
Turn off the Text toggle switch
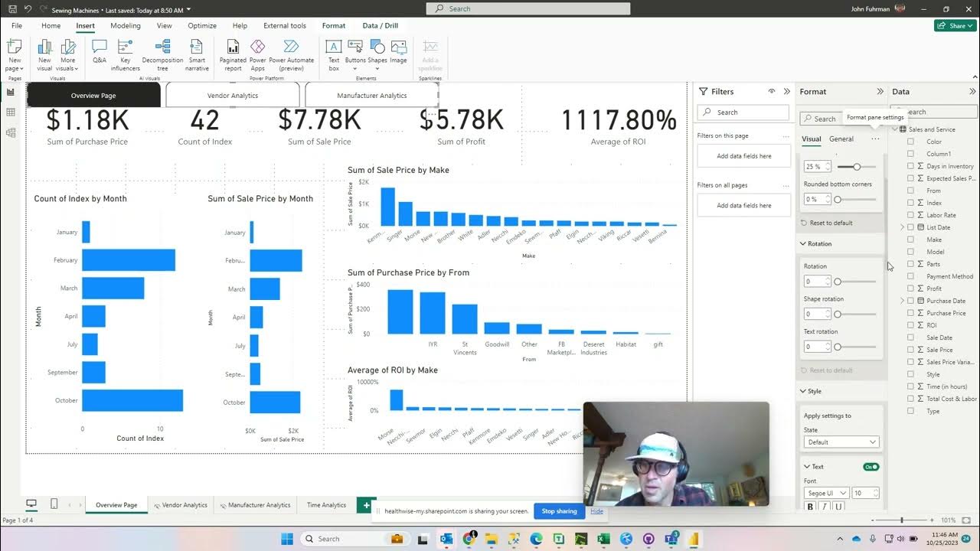click(x=871, y=467)
